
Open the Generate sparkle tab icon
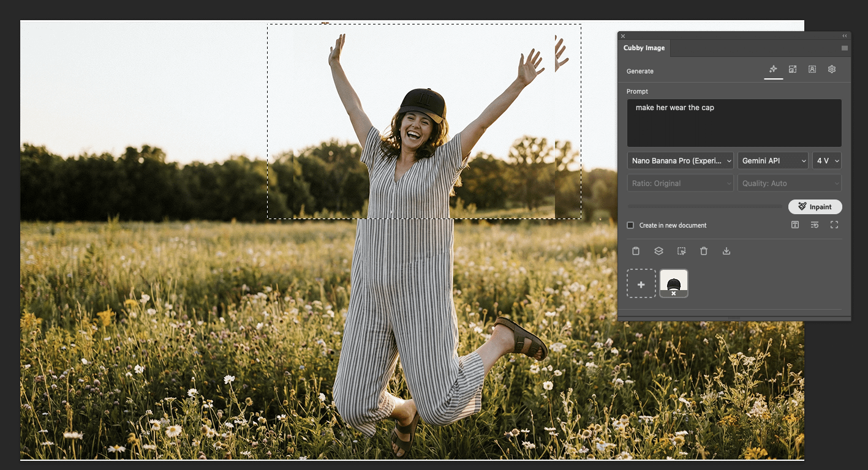coord(773,70)
